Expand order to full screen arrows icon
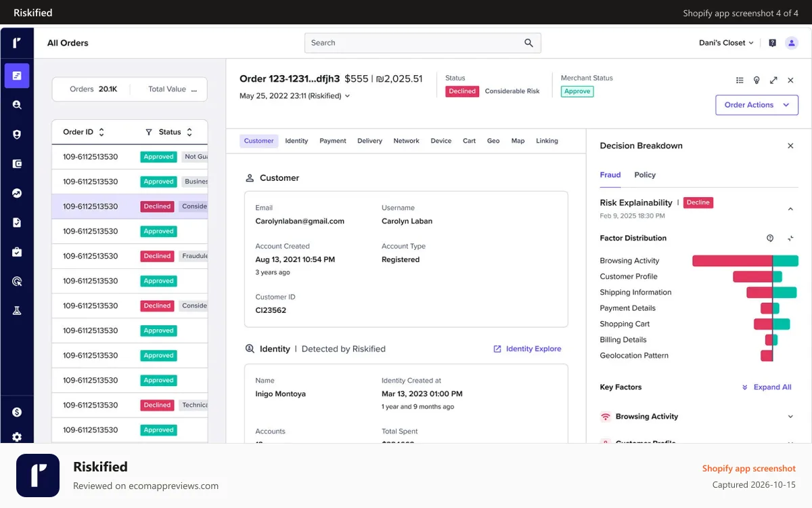Screen dimensions: 812x508 pyautogui.click(x=773, y=80)
